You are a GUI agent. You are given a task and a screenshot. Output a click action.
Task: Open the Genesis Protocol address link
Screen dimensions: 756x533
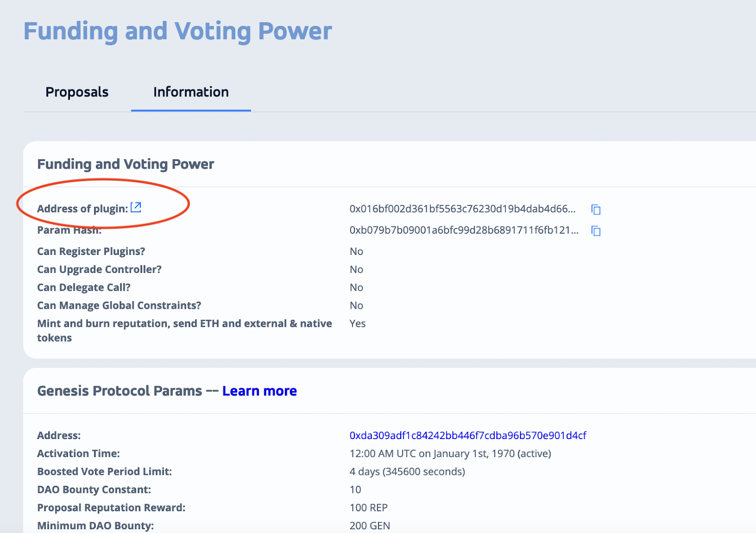click(x=468, y=435)
